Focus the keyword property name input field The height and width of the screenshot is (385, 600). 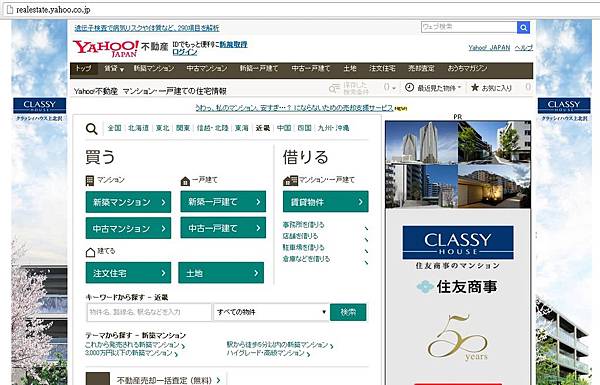149,312
